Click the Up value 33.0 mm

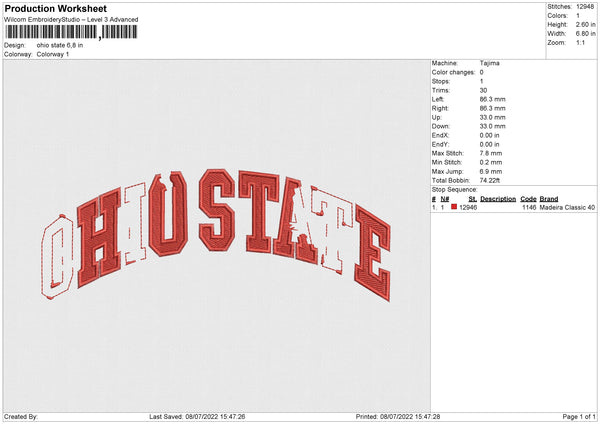pyautogui.click(x=492, y=117)
